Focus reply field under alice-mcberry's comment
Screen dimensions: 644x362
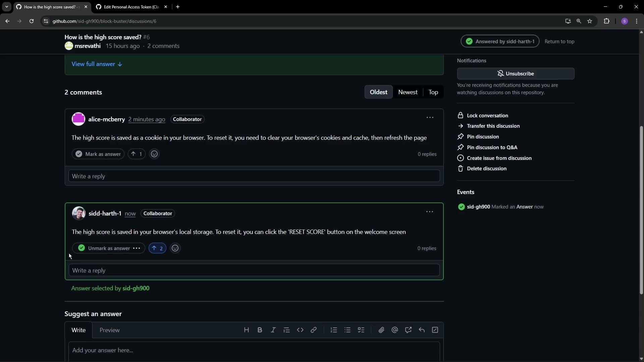(254, 176)
